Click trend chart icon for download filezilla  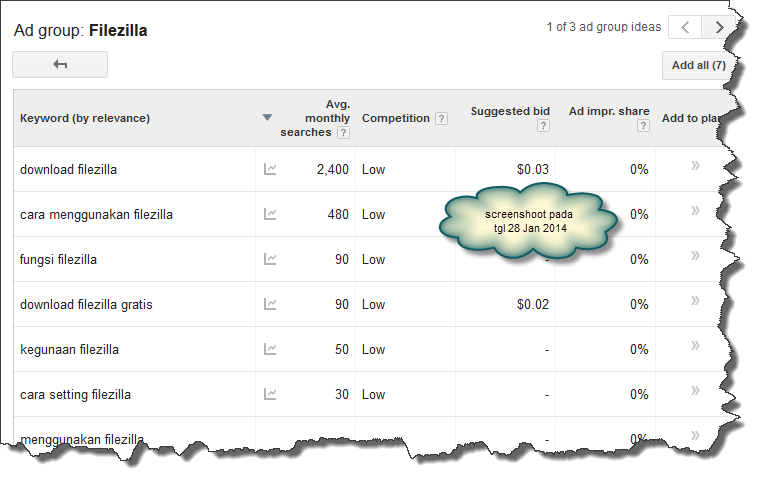point(270,169)
